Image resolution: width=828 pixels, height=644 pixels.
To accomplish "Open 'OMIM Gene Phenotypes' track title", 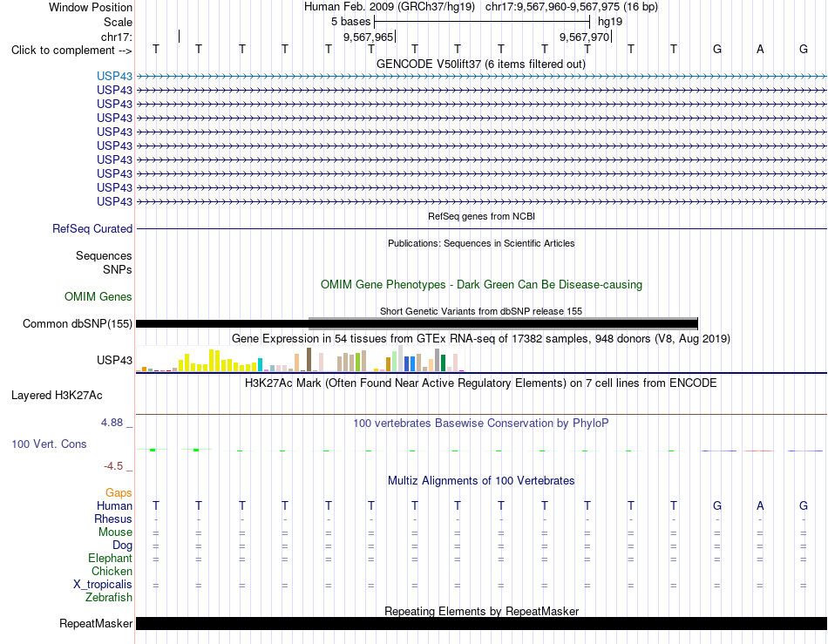I will tap(481, 284).
